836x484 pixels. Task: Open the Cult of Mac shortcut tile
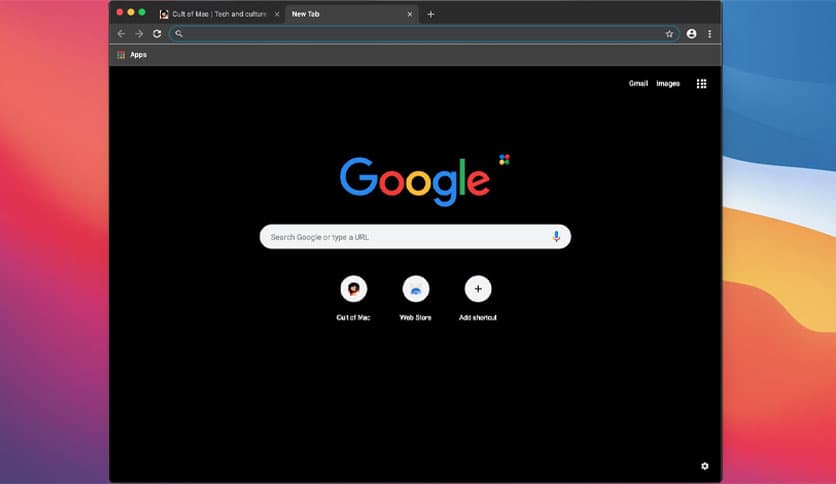coord(353,298)
